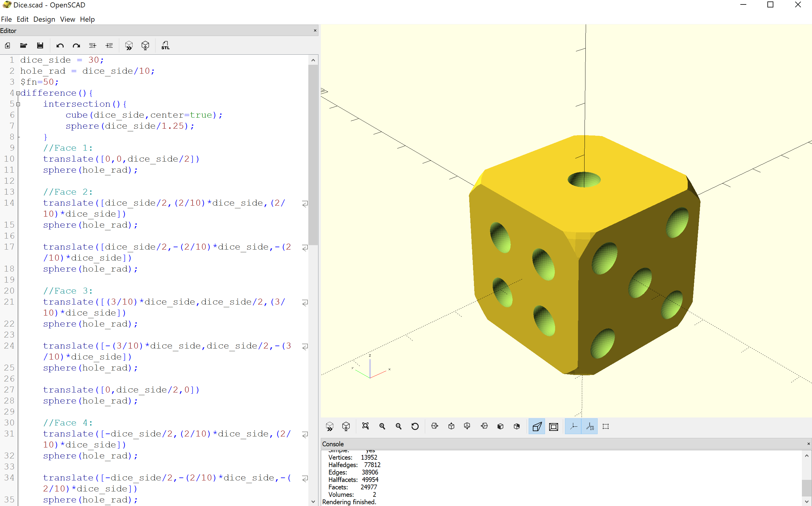Close the Editor panel

pyautogui.click(x=315, y=30)
